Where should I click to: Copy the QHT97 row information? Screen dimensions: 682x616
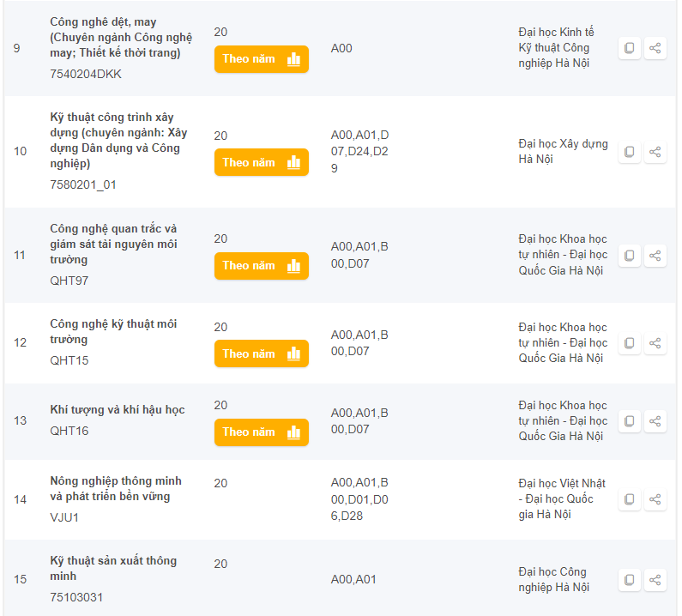click(x=629, y=256)
